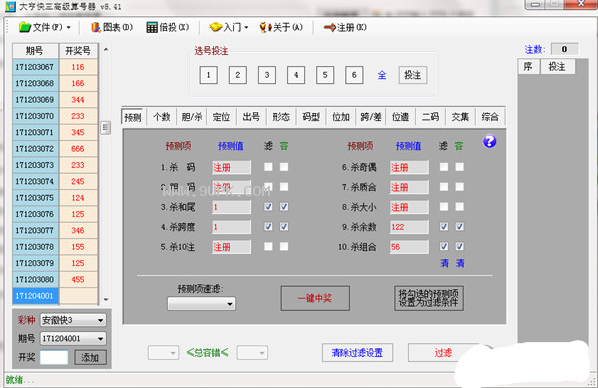Switch to the 码型 tab
Viewport: 598px width, 388px height.
(x=311, y=116)
